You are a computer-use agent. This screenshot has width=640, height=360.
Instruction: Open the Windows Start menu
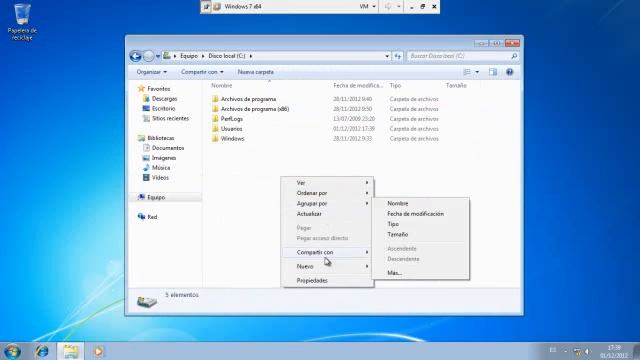pyautogui.click(x=12, y=351)
